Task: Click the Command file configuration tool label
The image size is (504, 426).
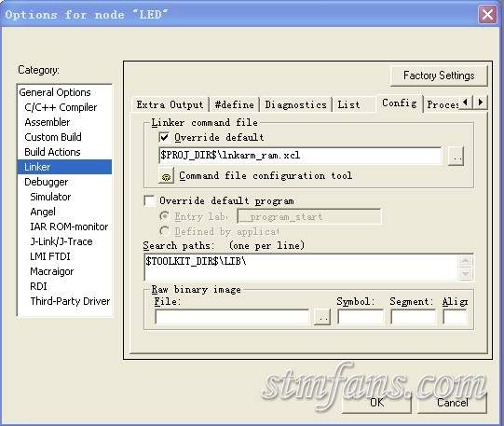Action: (266, 176)
